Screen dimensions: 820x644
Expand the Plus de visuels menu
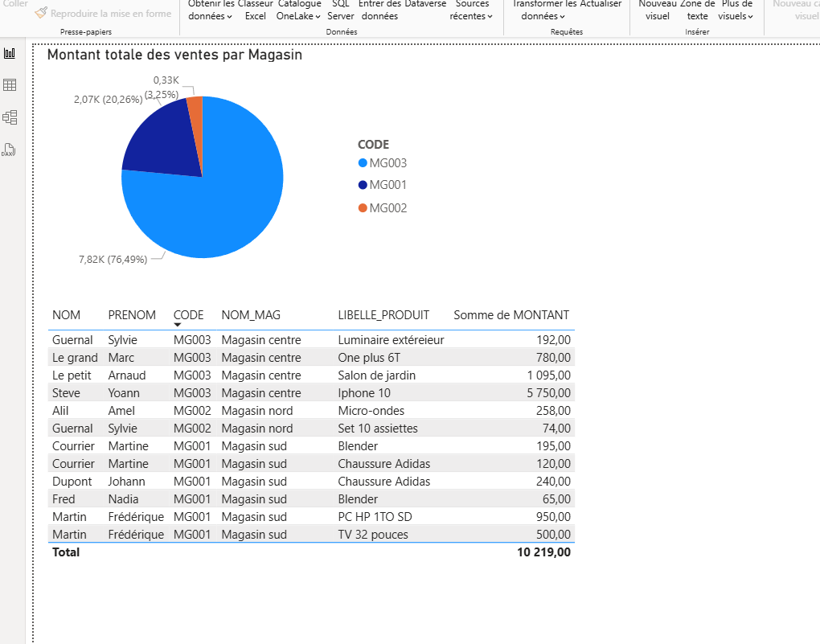(x=736, y=10)
